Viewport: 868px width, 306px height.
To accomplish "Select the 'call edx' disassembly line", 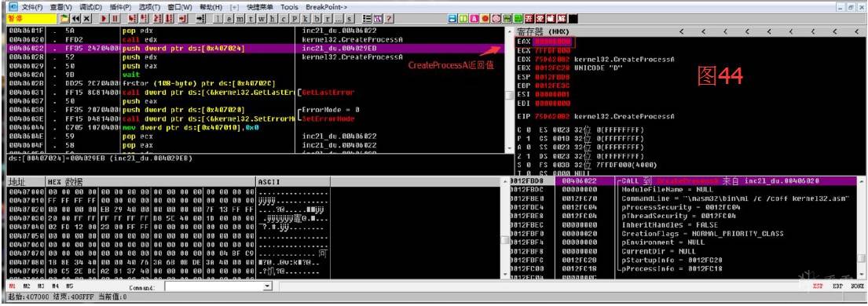I will [x=256, y=40].
